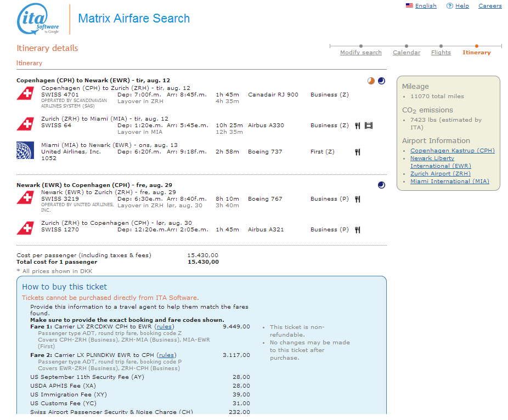Viewport: 508px width, 420px height.
Task: Click the meal icon on SWISS 3219 flight
Action: (x=357, y=199)
